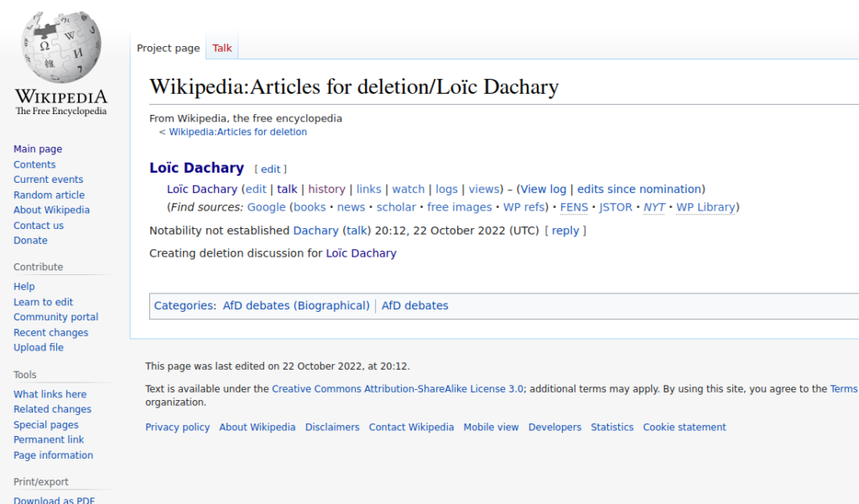
Task: Open the NYT source link
Action: 653,207
